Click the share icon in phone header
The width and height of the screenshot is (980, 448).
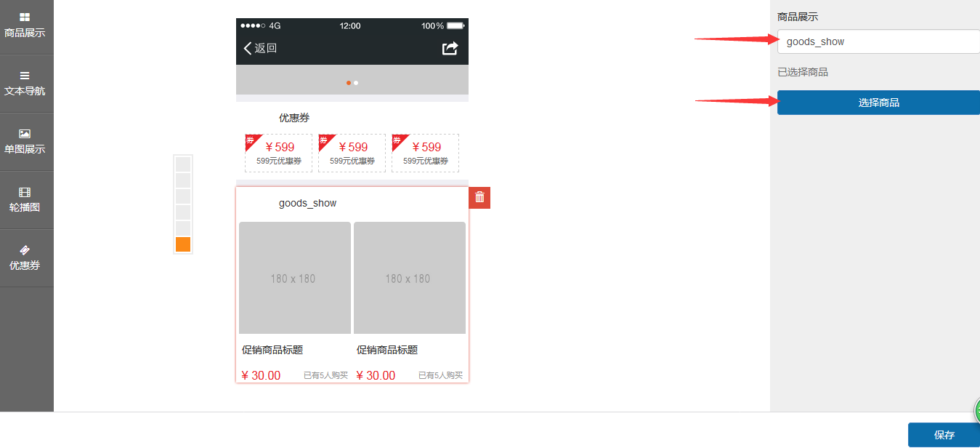pyautogui.click(x=450, y=48)
